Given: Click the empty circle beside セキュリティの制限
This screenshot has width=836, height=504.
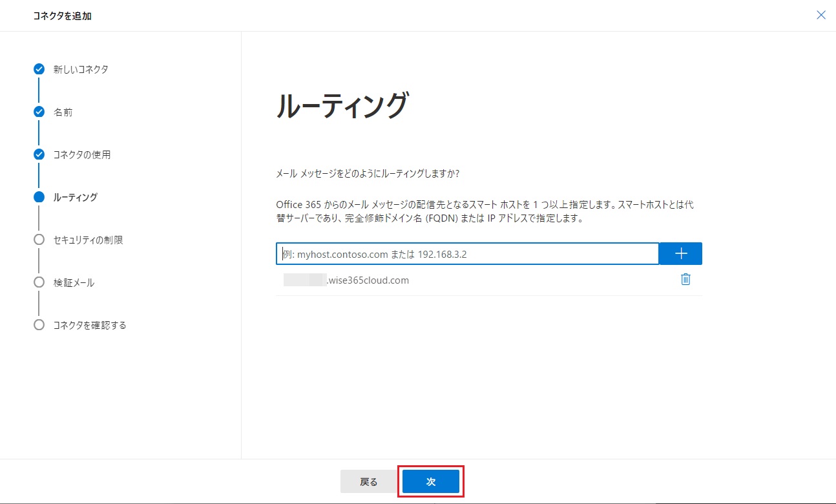Looking at the screenshot, I should pos(39,240).
